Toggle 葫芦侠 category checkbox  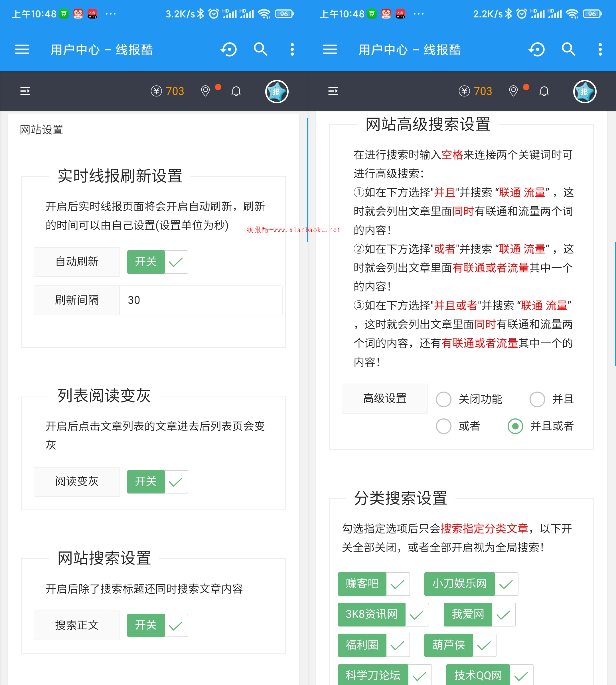pos(460,645)
